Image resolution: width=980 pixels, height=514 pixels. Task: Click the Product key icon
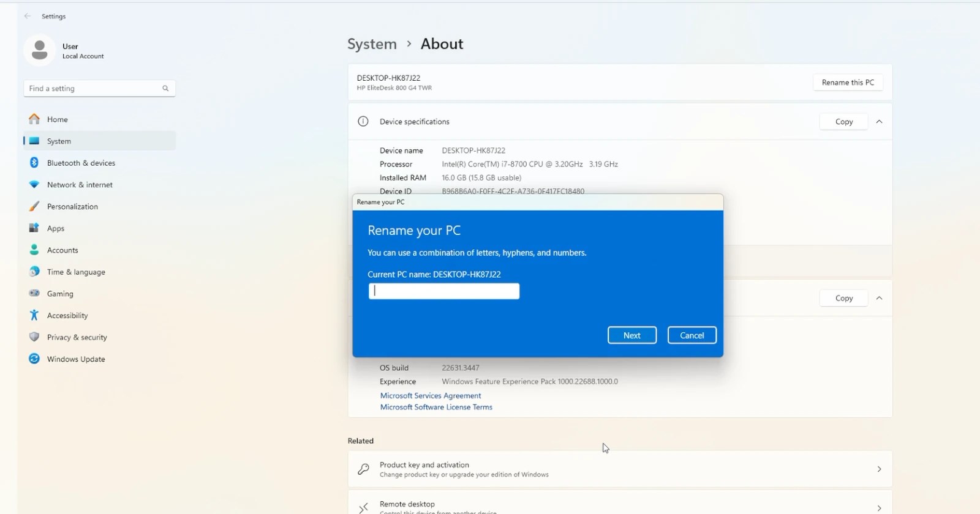tap(363, 469)
